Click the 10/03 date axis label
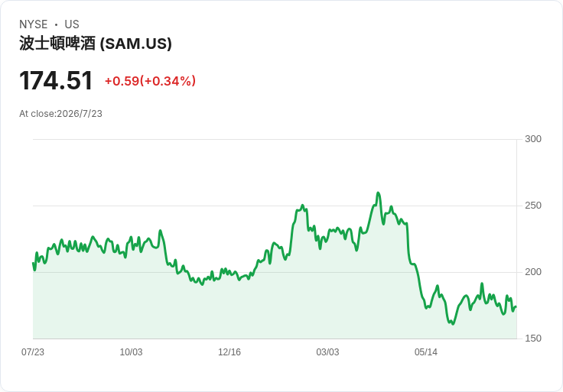 pyautogui.click(x=131, y=352)
